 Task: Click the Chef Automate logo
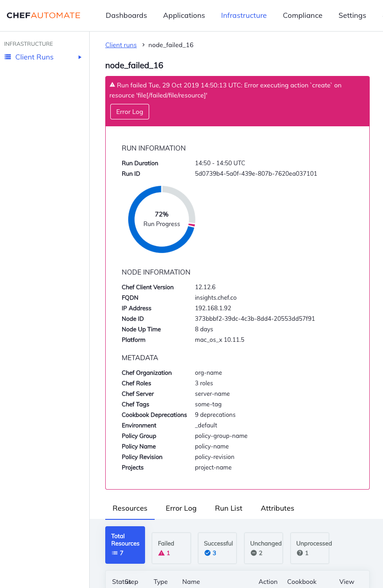[43, 15]
